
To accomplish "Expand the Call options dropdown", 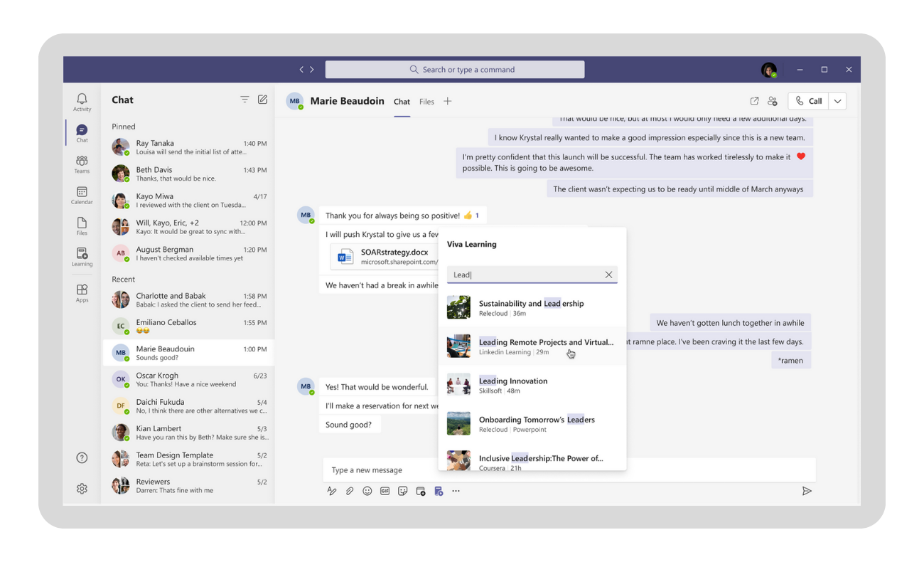I will coord(837,101).
